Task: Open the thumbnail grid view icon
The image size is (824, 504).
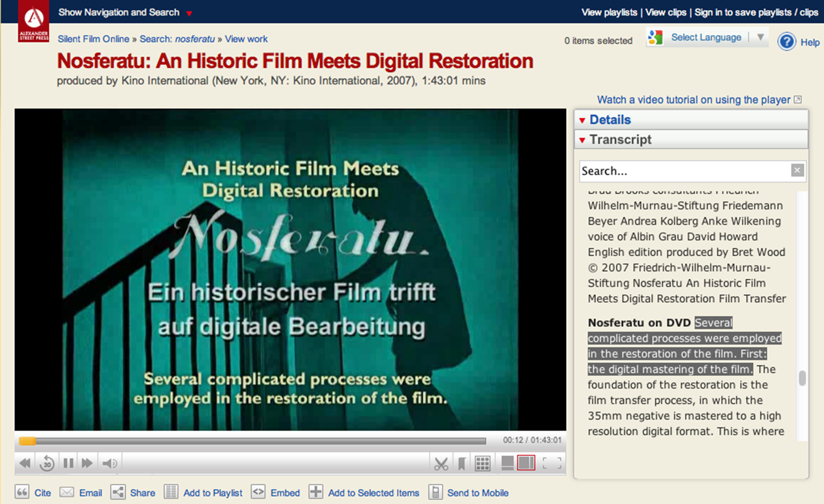Action: click(x=483, y=463)
